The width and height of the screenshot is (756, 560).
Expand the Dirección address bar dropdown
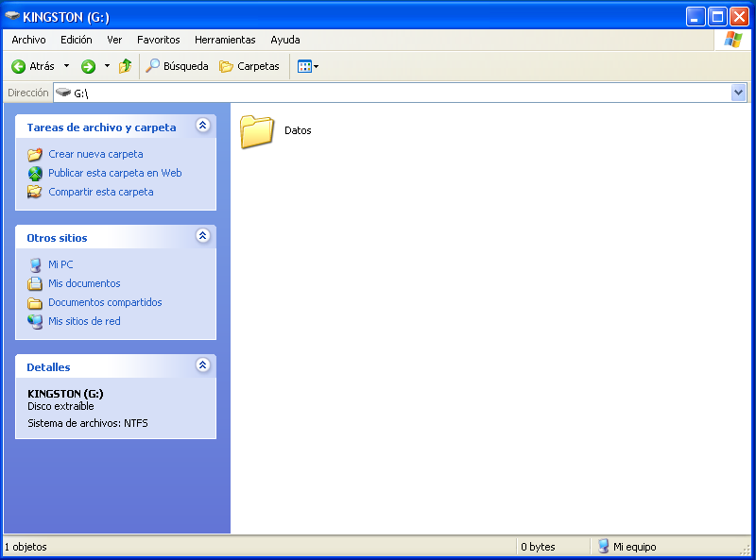click(738, 93)
